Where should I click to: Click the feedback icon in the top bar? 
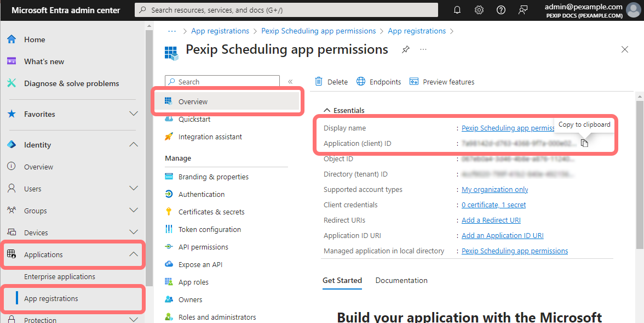522,9
